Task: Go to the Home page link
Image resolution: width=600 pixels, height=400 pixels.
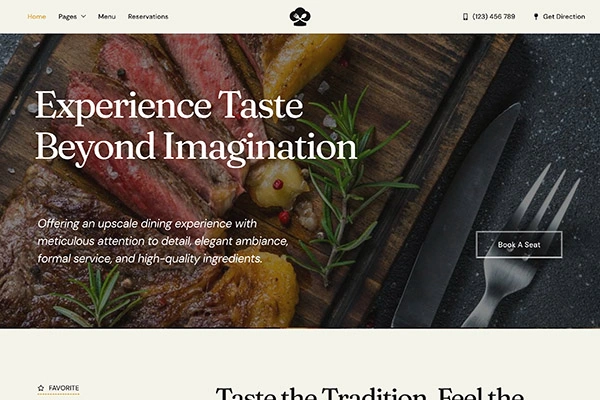Action: tap(37, 16)
